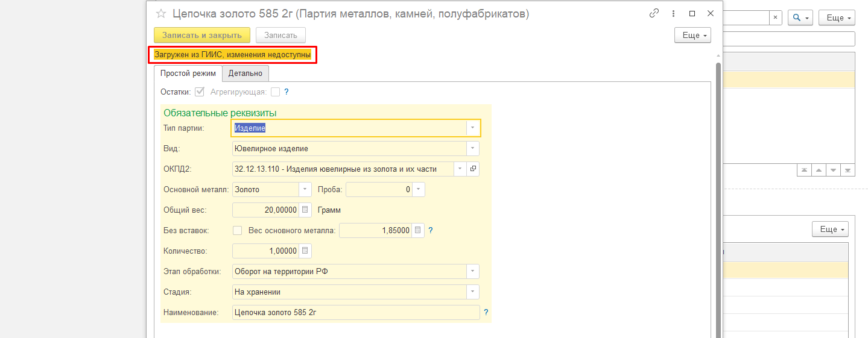
Task: Open the ОКПД2 record with the open-form icon
Action: (x=474, y=169)
